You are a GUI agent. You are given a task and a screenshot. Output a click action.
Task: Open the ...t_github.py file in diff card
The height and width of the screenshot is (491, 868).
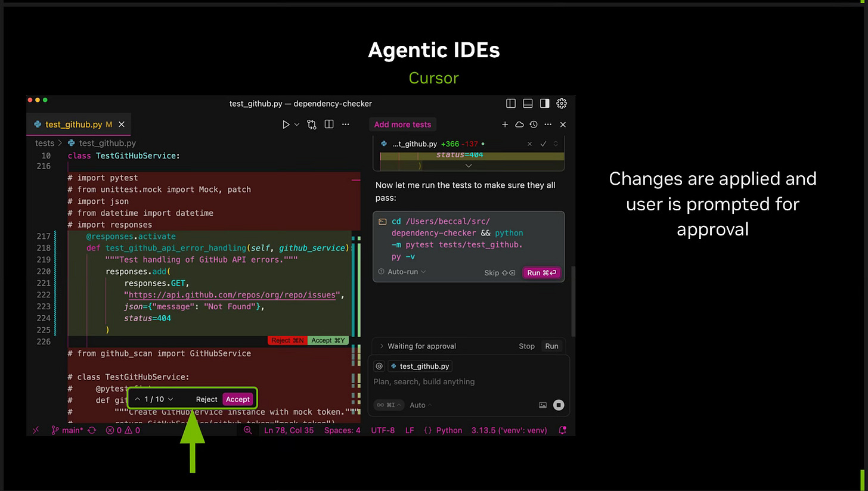tap(415, 144)
